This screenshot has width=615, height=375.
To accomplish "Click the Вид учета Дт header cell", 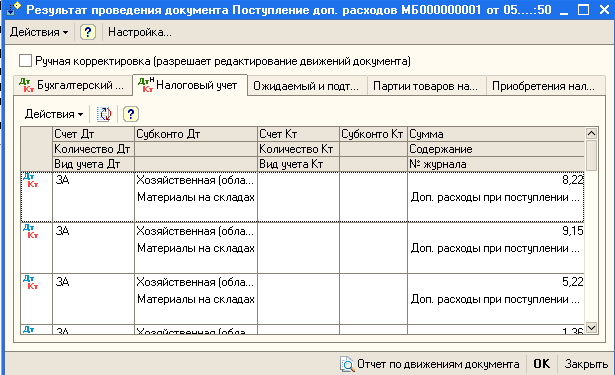I will (x=93, y=164).
